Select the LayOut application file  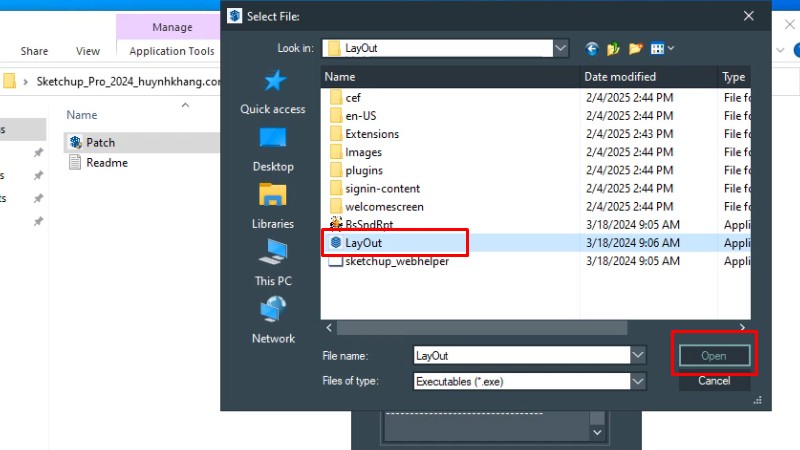coord(363,243)
